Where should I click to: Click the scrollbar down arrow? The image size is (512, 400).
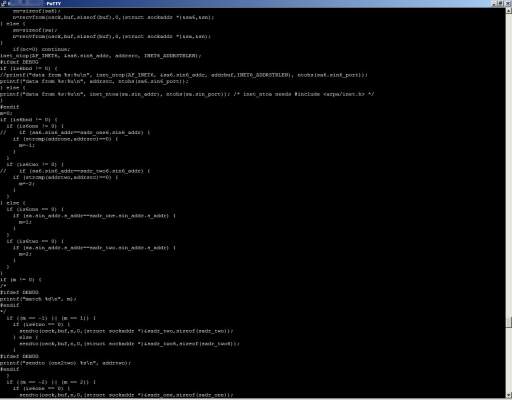pyautogui.click(x=509, y=396)
